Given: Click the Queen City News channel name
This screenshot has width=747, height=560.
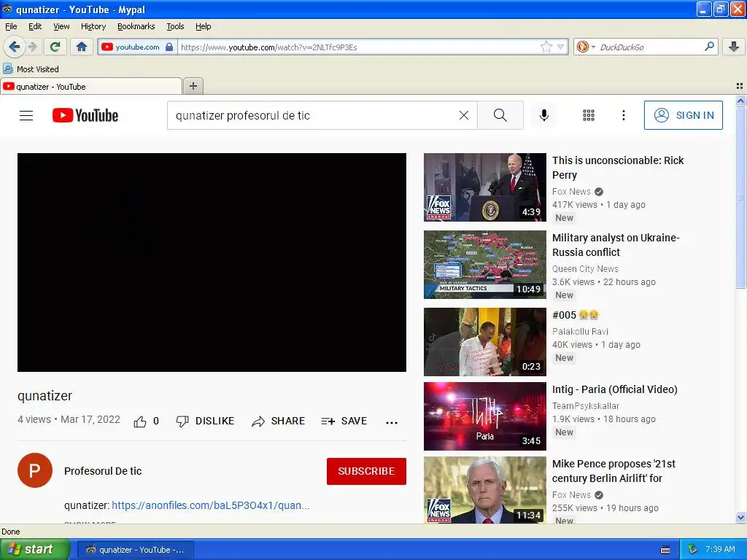Looking at the screenshot, I should (x=585, y=269).
